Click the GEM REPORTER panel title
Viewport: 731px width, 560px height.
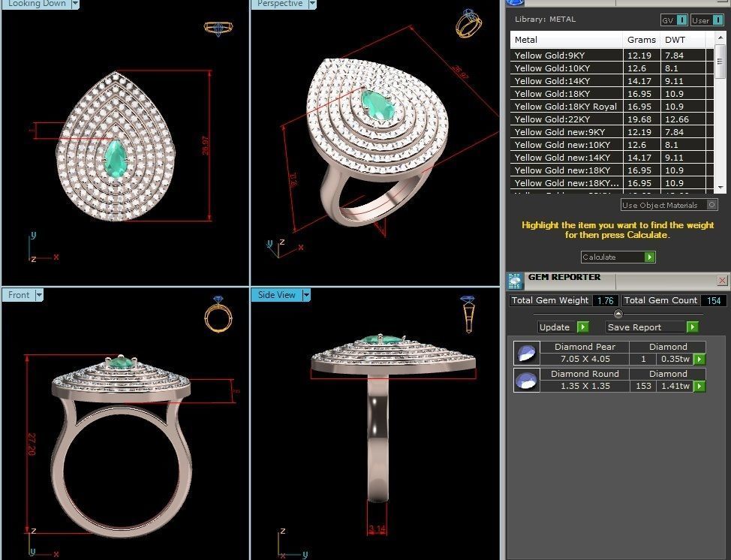click(564, 277)
